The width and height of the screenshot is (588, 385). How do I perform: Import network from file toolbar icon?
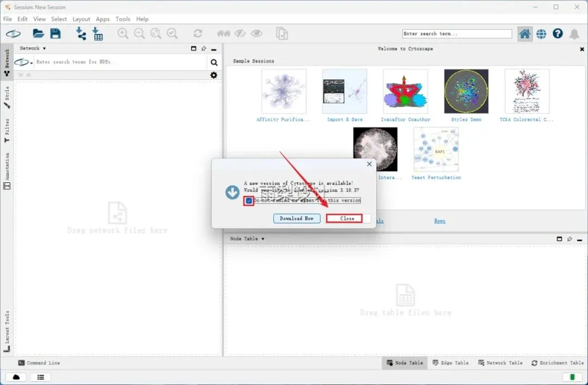pos(81,34)
